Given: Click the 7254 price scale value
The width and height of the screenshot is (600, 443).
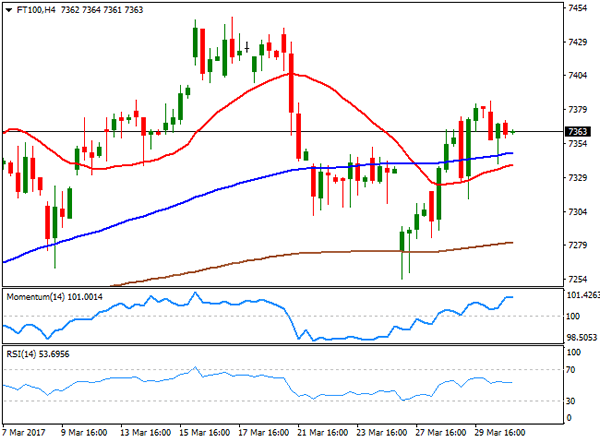Looking at the screenshot, I should pos(578,279).
